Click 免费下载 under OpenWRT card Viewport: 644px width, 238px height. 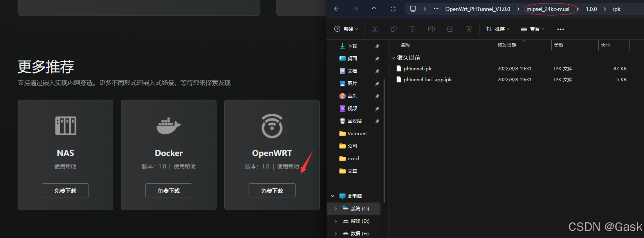(x=272, y=190)
